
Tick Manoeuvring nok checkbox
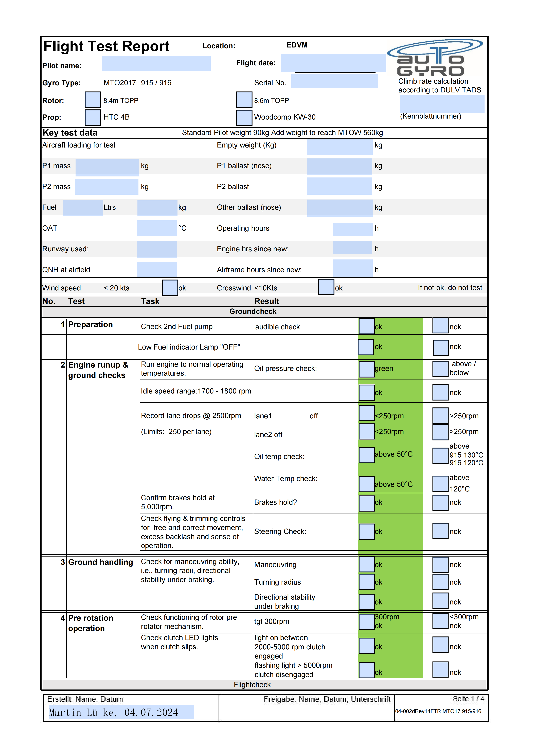click(441, 565)
